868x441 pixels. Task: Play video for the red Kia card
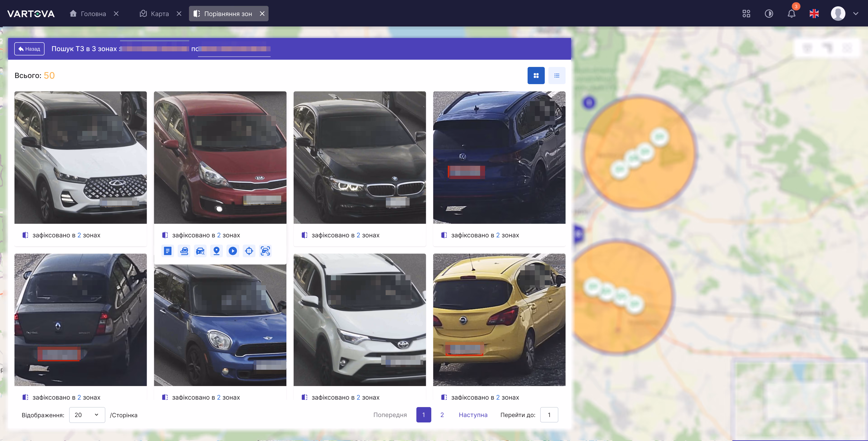coord(233,251)
